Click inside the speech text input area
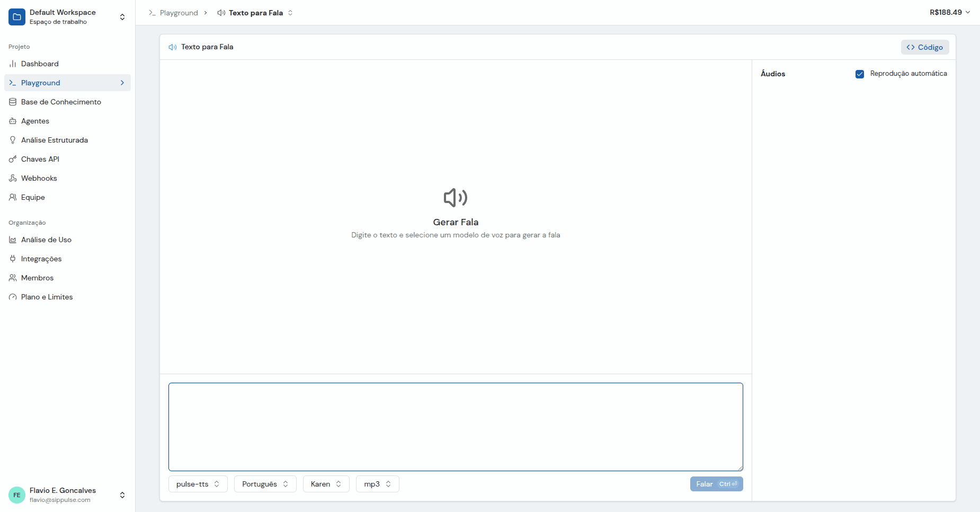 tap(456, 427)
